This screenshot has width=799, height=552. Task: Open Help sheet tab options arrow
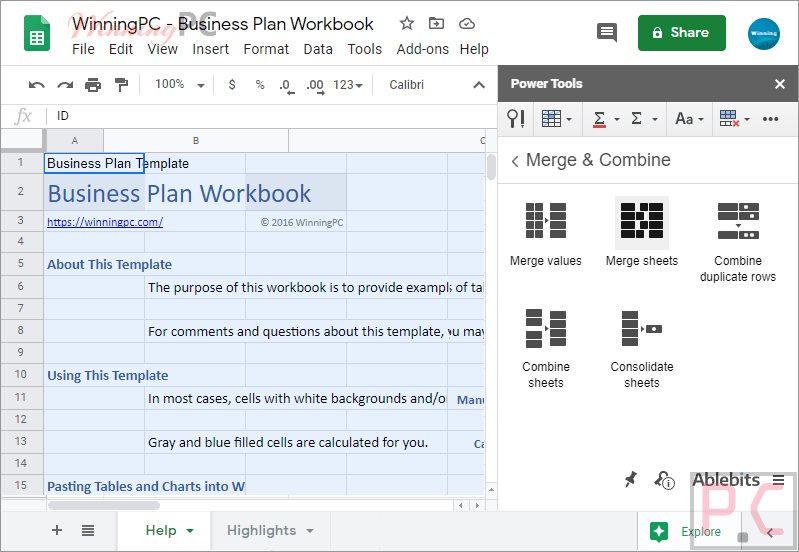tap(190, 531)
